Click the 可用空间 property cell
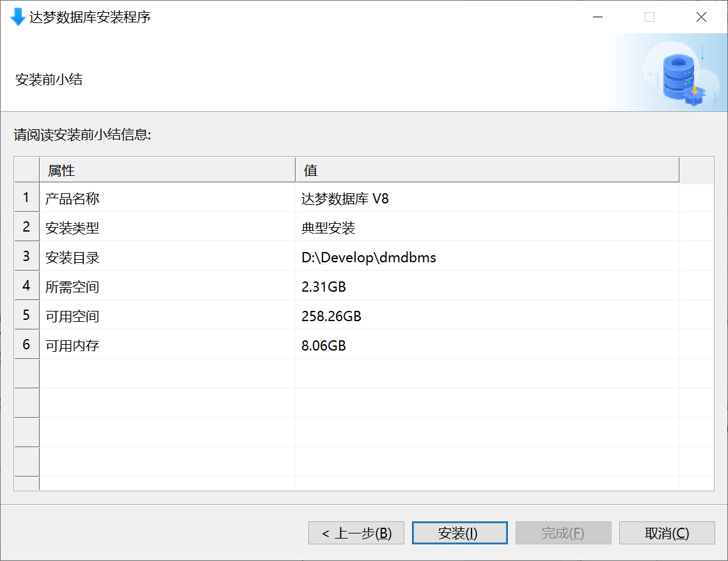Viewport: 728px width, 561px height. 167,315
